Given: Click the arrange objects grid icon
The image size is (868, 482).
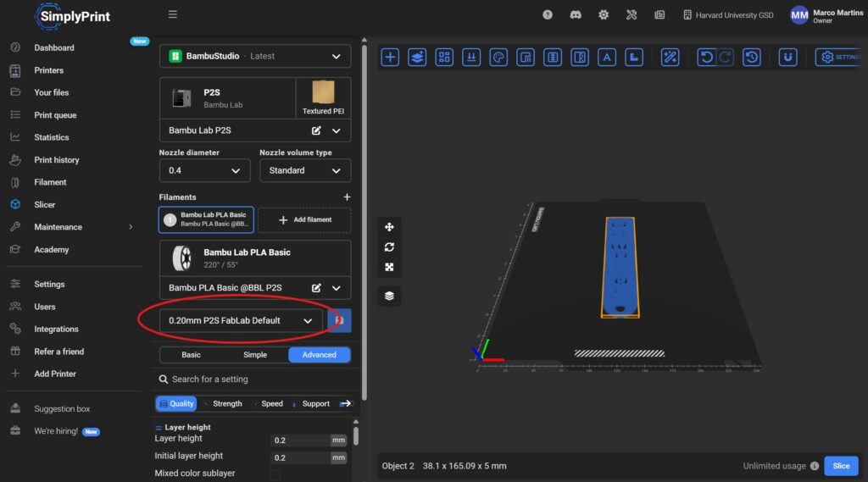Looking at the screenshot, I should (444, 57).
